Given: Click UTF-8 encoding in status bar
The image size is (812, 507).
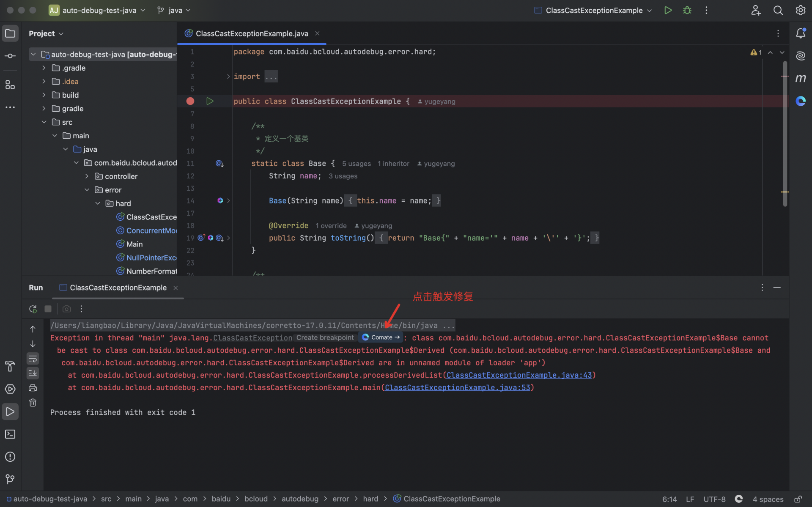Looking at the screenshot, I should pos(714,499).
